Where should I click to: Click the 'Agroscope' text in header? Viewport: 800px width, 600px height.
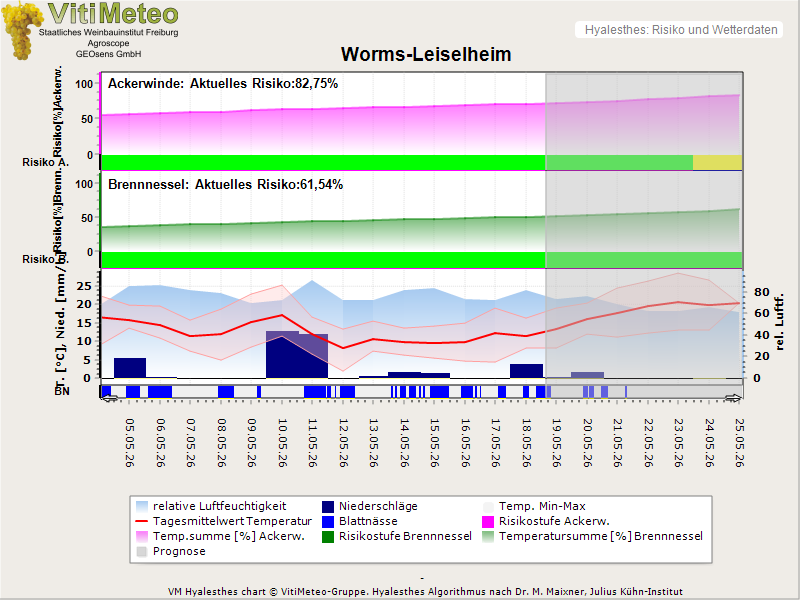(108, 43)
